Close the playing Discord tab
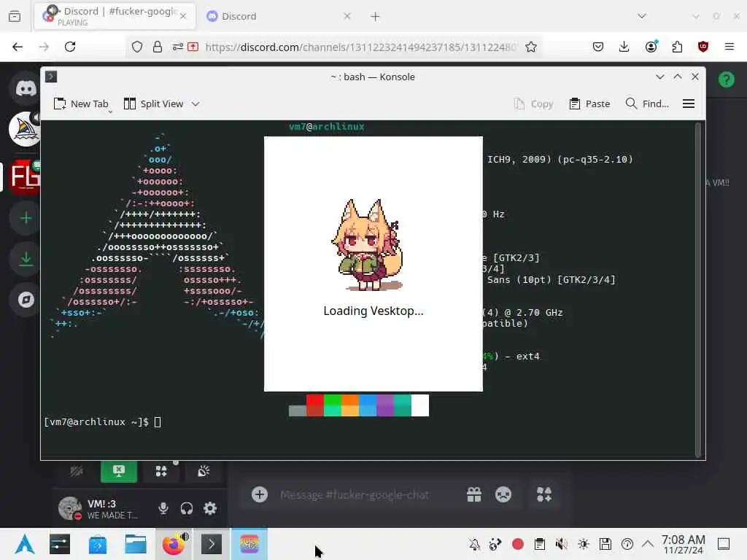Viewport: 747px width, 560px height. click(x=183, y=16)
